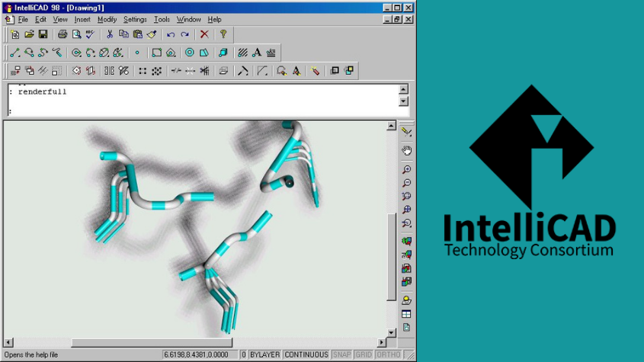This screenshot has height=362, width=644.
Task: Activate the Pan hand tool
Action: (407, 150)
